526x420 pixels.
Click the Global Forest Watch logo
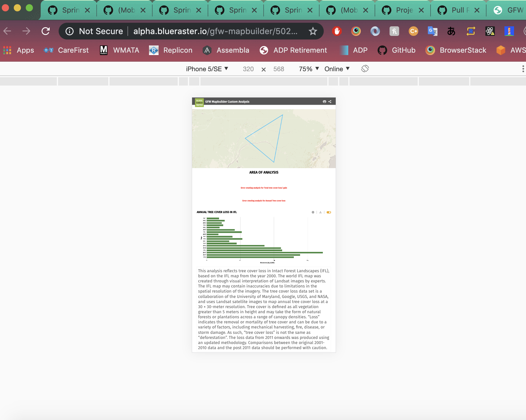pos(199,102)
